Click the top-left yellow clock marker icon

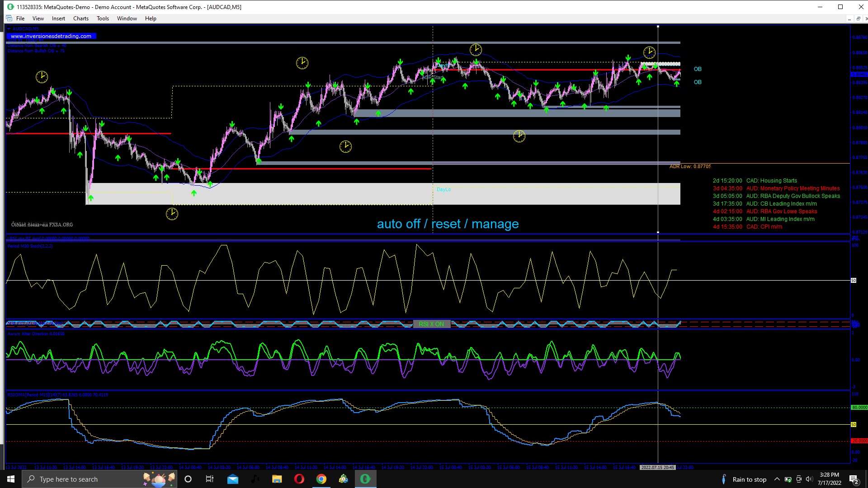[42, 77]
